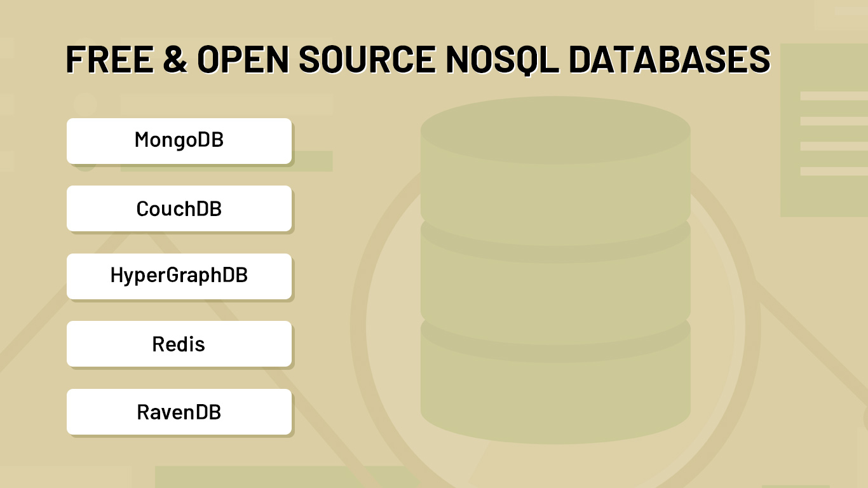Choose the HyperGraphDB box
This screenshot has height=488, width=868.
179,276
